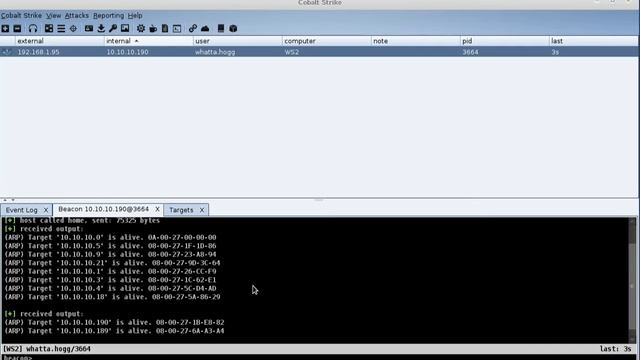Screen dimensions: 640x360
Task: Generate Office macro document icon
Action: (165, 29)
